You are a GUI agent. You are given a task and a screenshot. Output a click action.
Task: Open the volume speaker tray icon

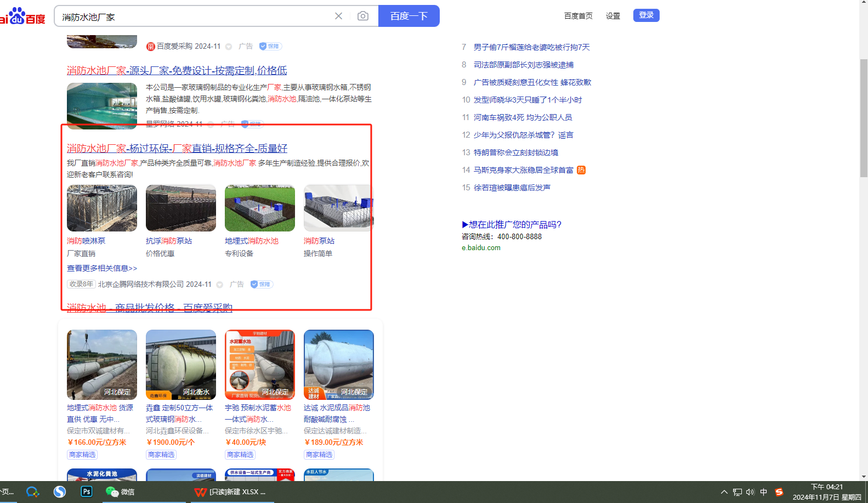[x=750, y=492]
